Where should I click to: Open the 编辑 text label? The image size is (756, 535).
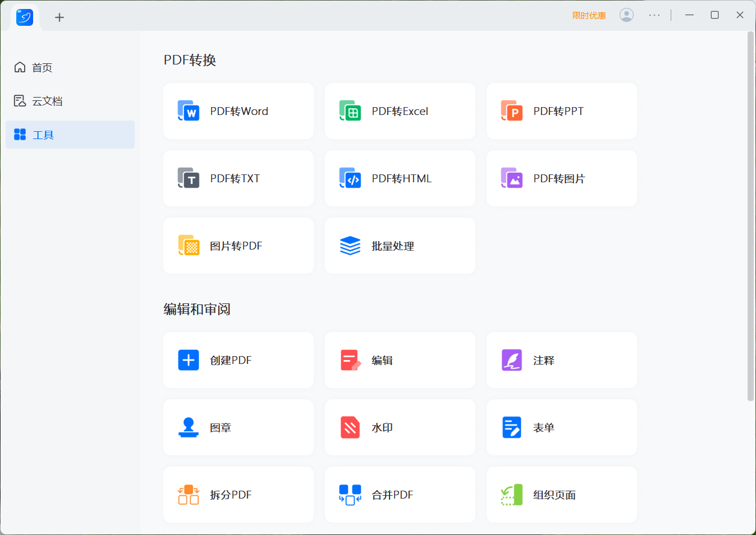click(x=382, y=360)
